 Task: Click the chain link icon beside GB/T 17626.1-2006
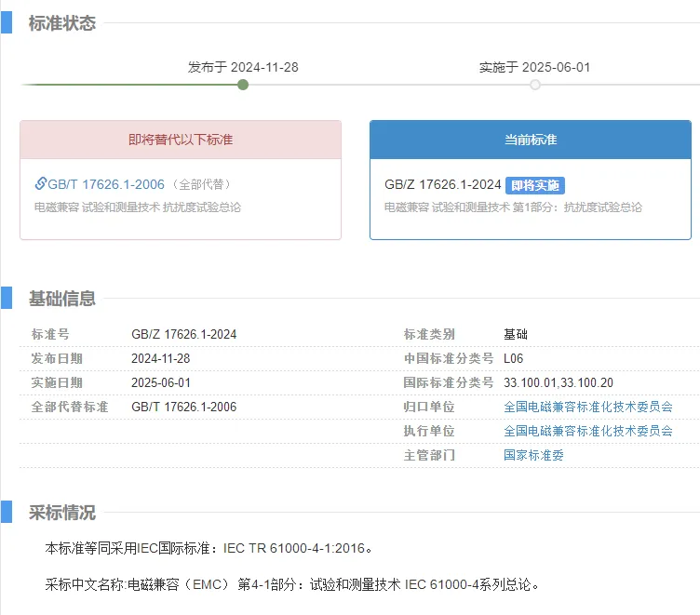pyautogui.click(x=41, y=184)
